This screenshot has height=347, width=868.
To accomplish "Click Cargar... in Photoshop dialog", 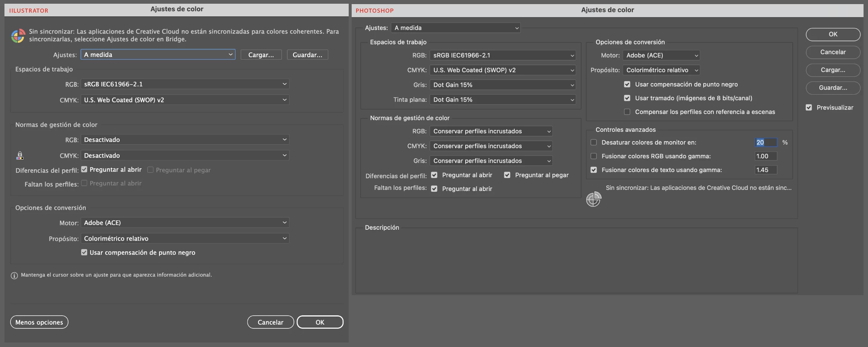I will pyautogui.click(x=833, y=70).
